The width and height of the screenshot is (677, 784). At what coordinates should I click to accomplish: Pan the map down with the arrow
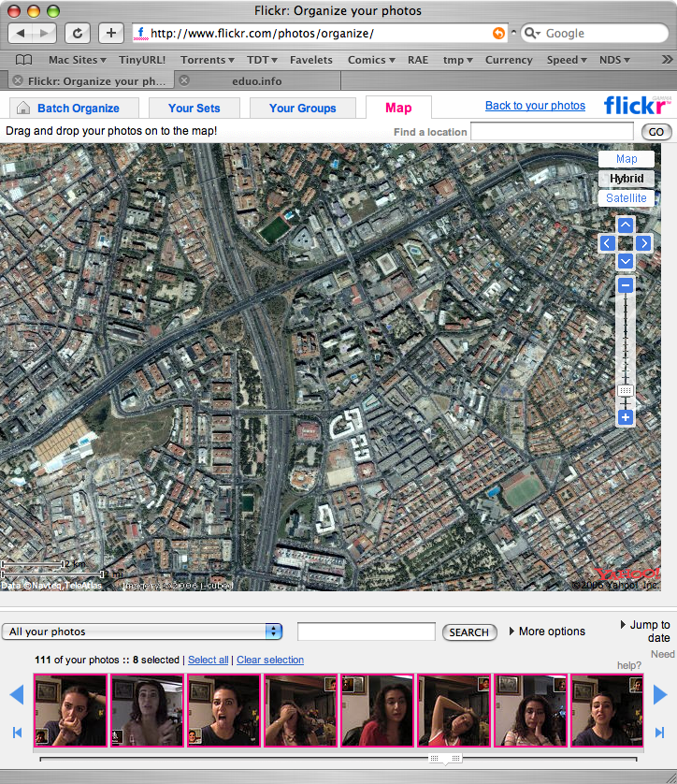(626, 262)
